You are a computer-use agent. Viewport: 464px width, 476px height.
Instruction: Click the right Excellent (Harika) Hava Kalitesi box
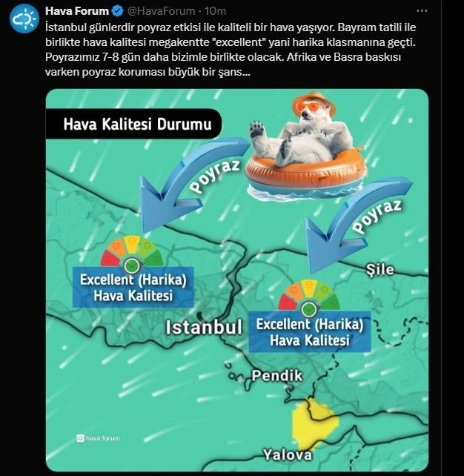pyautogui.click(x=310, y=331)
